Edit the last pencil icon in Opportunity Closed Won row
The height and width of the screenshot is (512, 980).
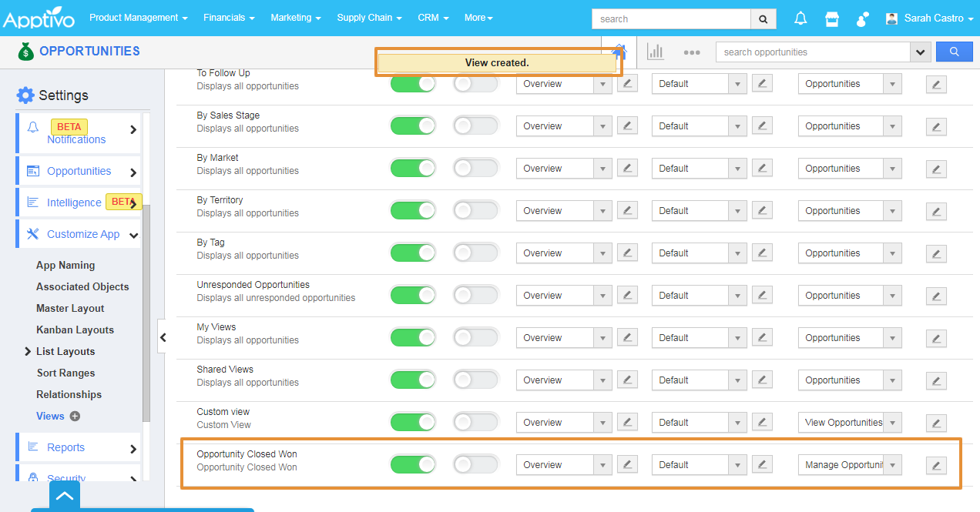point(936,465)
